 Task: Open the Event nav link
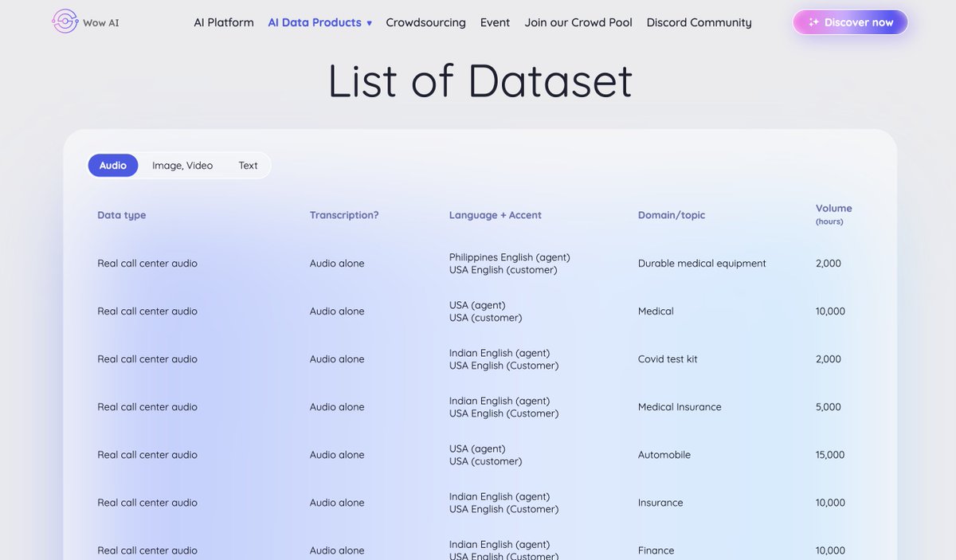click(495, 22)
